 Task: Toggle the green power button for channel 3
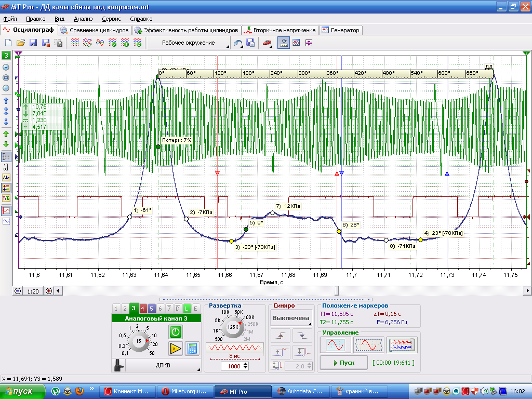(176, 332)
